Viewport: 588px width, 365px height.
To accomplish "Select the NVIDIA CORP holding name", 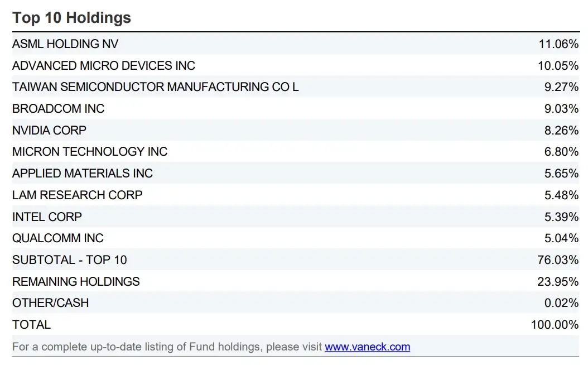I will [49, 130].
